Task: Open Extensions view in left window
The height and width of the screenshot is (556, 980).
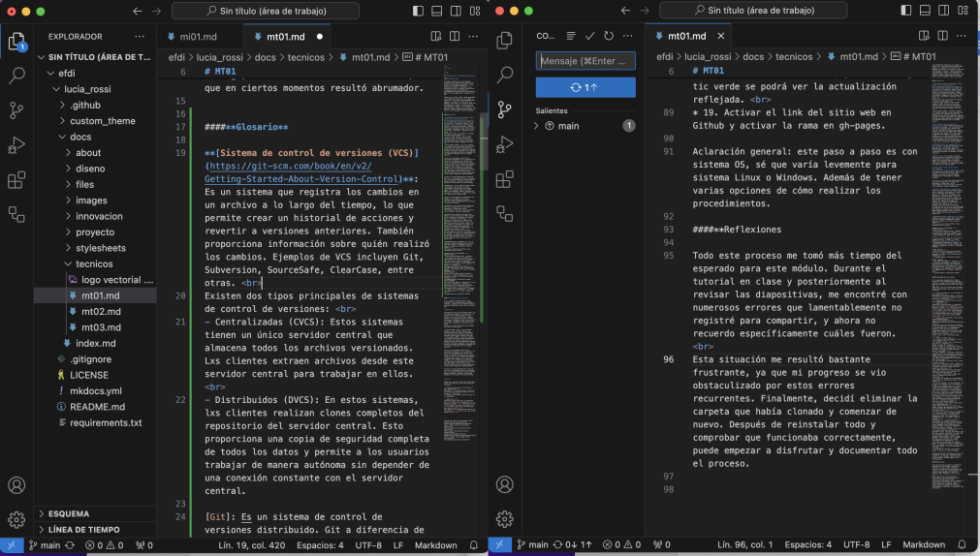Action: tap(16, 180)
